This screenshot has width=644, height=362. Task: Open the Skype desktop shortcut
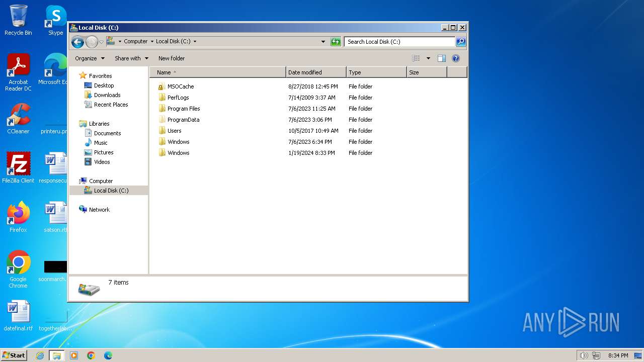[55, 20]
